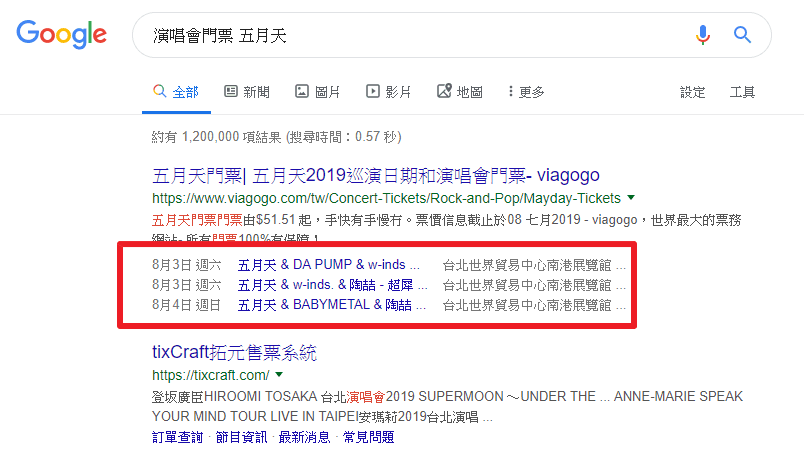804x453 pixels.
Task: Switch to the 圖片 tab
Action: tap(318, 92)
